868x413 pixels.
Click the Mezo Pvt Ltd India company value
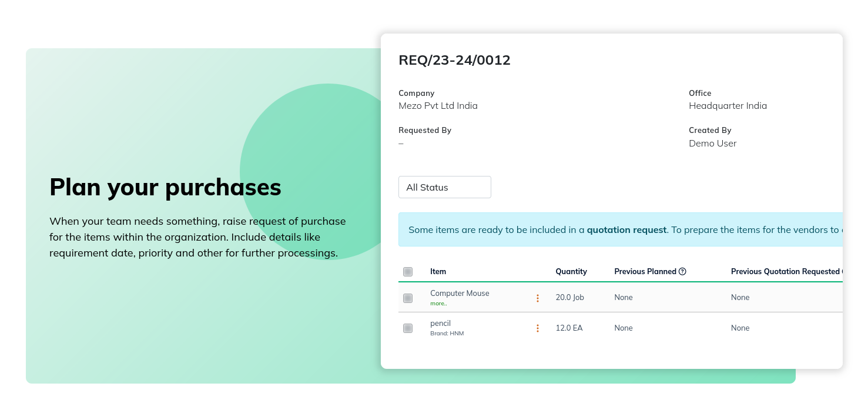click(438, 106)
